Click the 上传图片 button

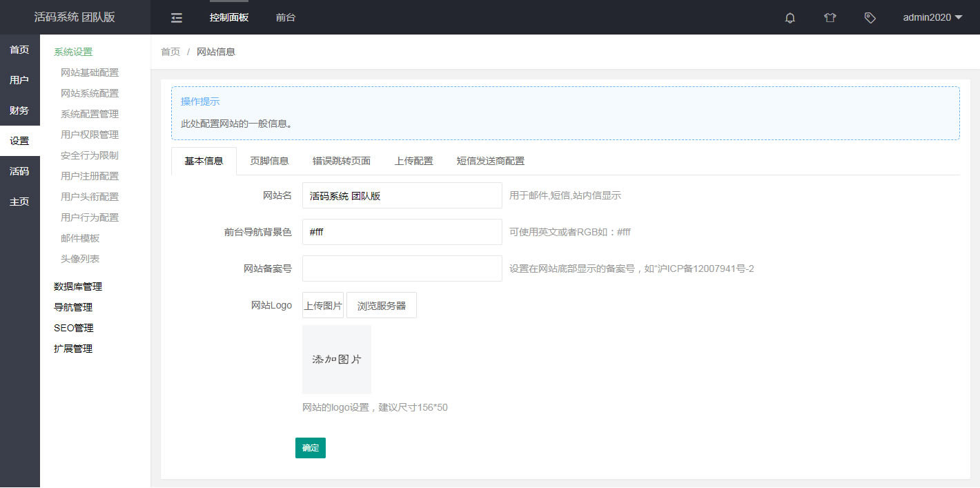tap(323, 305)
